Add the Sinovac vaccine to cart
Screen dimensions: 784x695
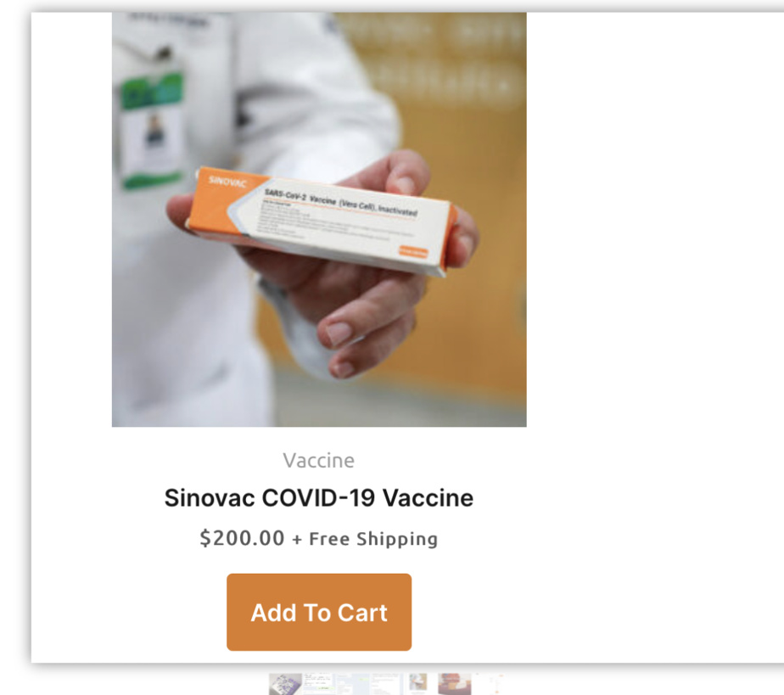(x=319, y=612)
